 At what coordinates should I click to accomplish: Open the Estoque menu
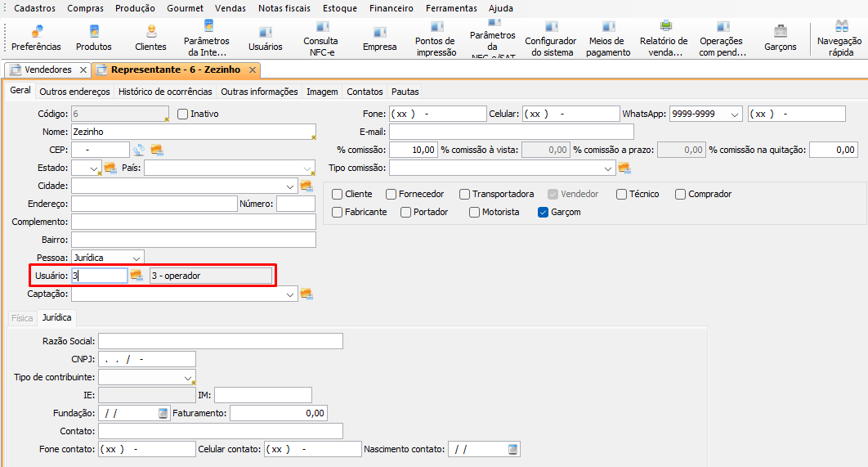coord(340,8)
